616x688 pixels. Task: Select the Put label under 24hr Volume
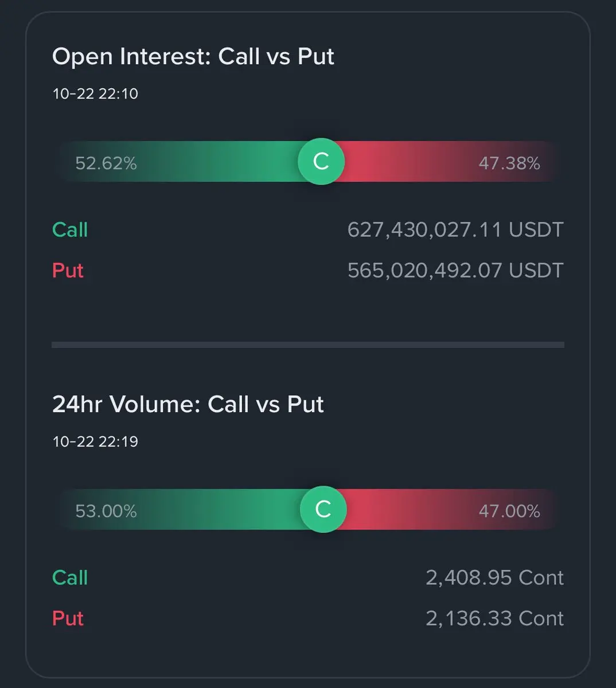point(68,618)
